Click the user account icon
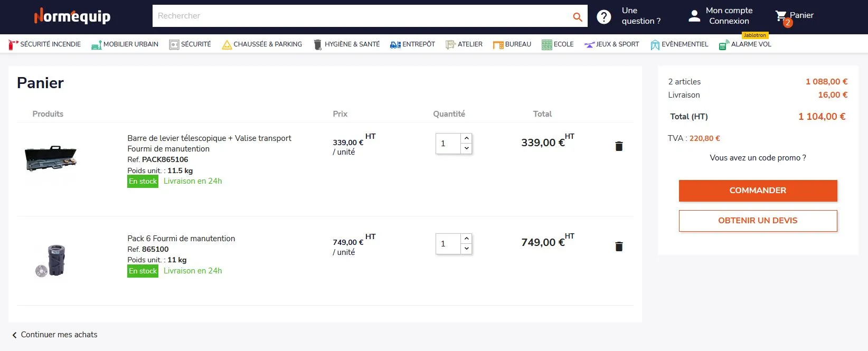This screenshot has width=868, height=351. [x=694, y=16]
